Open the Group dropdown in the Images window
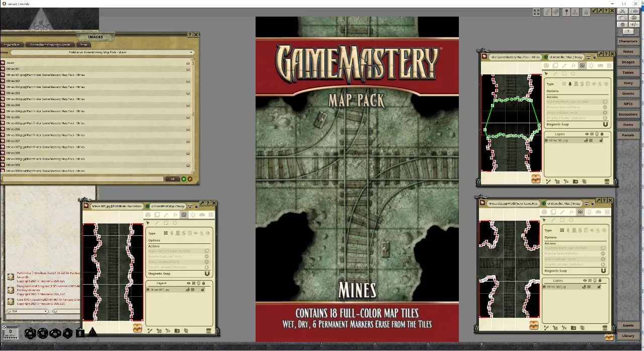644x351 pixels. click(103, 52)
